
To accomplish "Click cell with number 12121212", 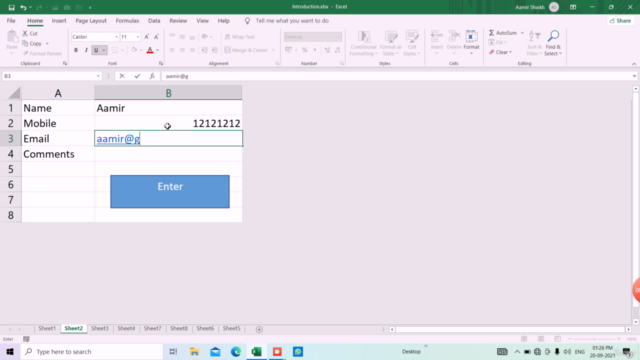I will click(x=168, y=123).
